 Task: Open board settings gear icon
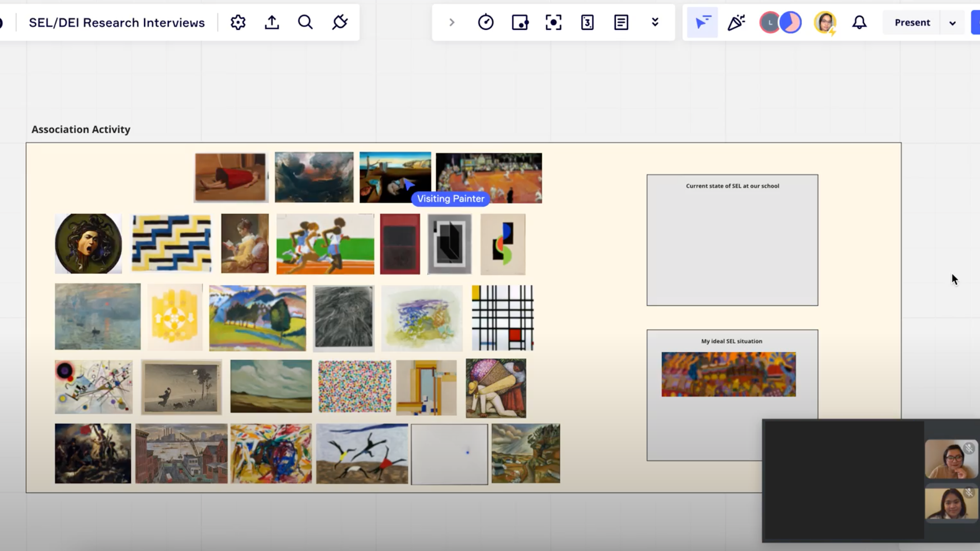point(238,23)
